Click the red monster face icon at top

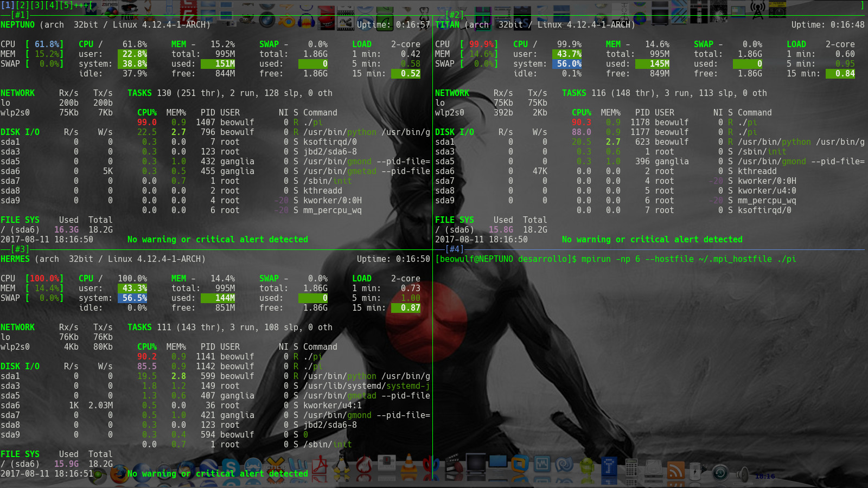coord(325,22)
